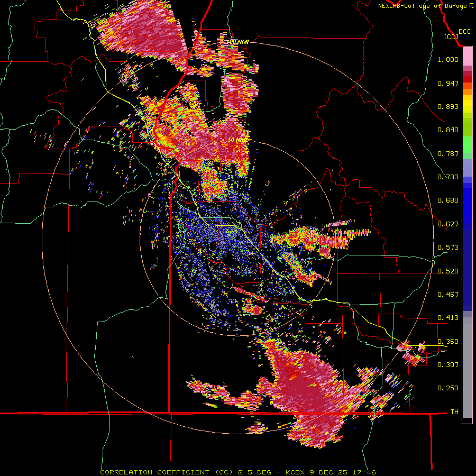Select the 0.360 scale value
The image size is (476, 476).
pyautogui.click(x=448, y=342)
